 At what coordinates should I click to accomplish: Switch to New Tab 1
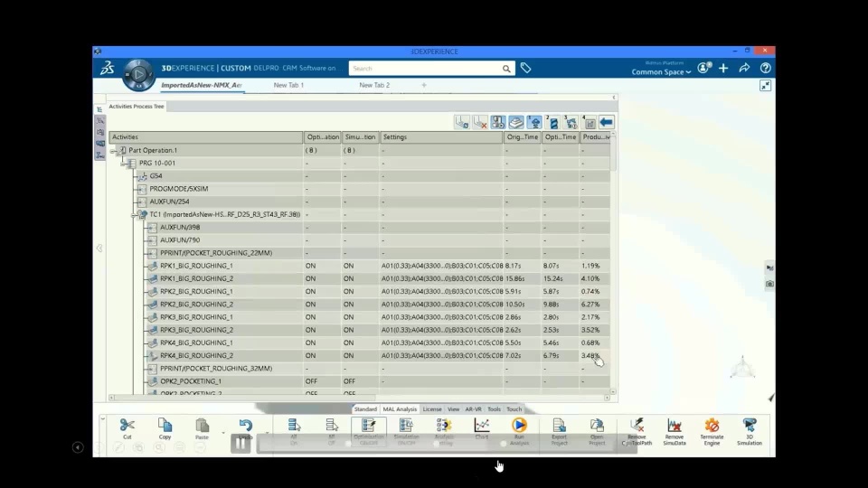coord(288,85)
